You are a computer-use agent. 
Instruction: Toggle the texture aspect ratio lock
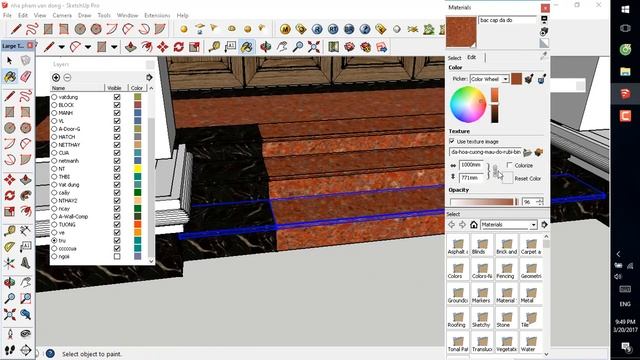coord(495,171)
